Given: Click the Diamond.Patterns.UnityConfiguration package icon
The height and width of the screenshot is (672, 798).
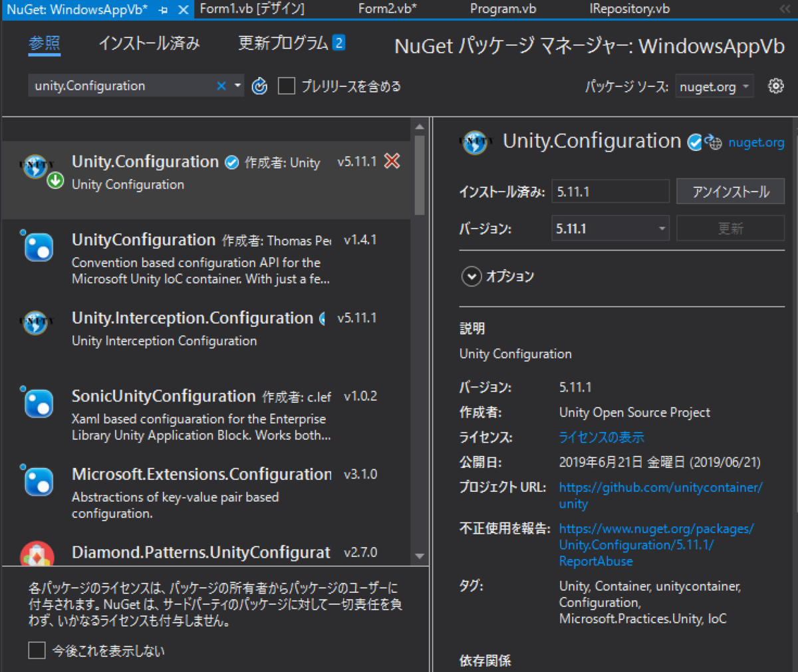Looking at the screenshot, I should pos(37,554).
